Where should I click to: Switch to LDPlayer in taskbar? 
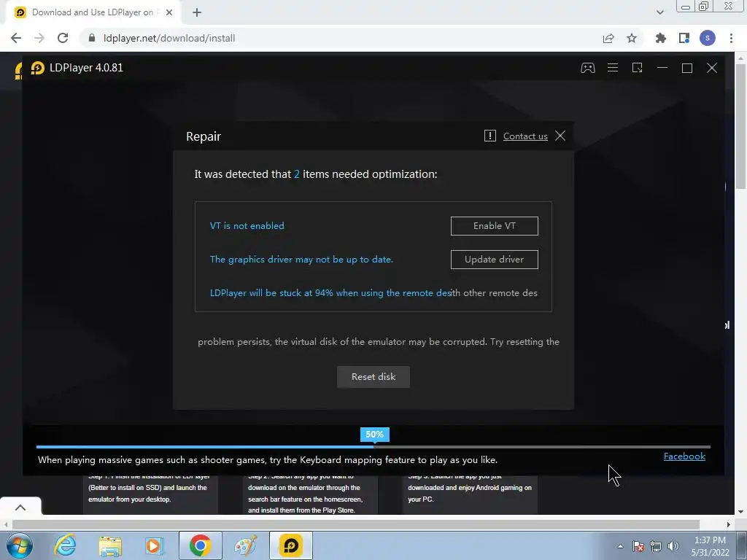point(290,545)
